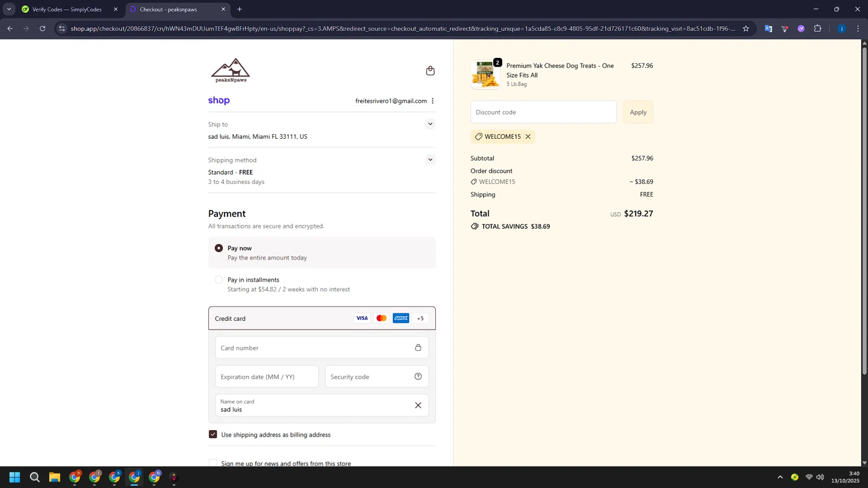
Task: Click the American Express icon
Action: click(401, 318)
